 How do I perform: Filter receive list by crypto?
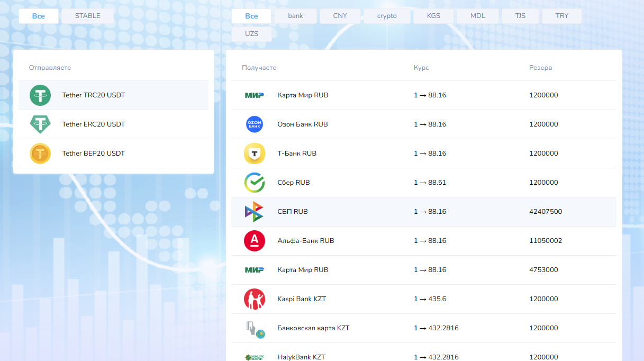coord(387,16)
